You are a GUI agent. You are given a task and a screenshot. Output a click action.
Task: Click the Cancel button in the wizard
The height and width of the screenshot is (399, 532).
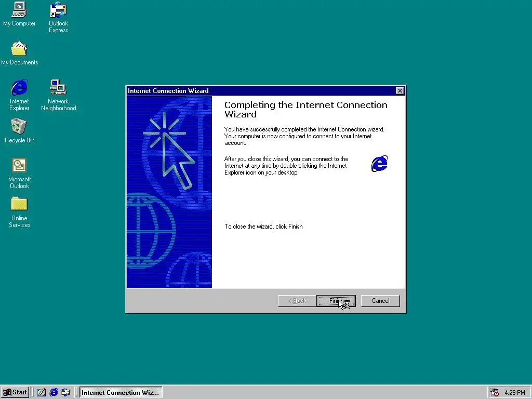pos(380,301)
